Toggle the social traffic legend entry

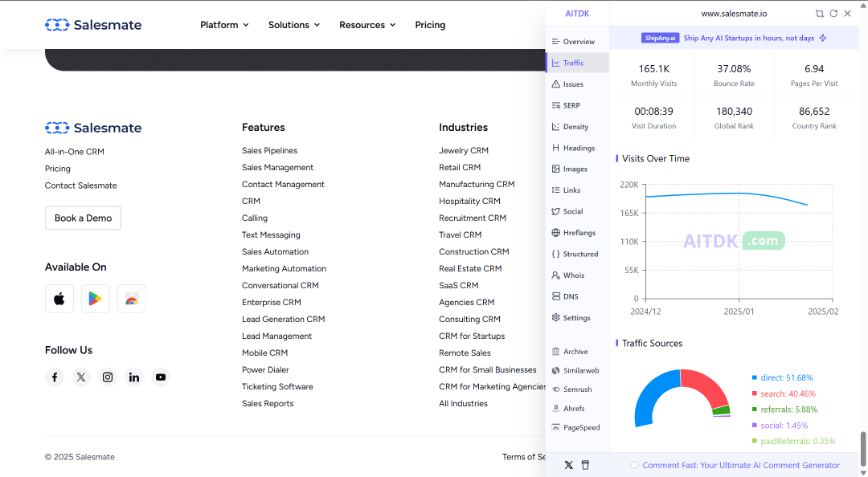pos(780,426)
